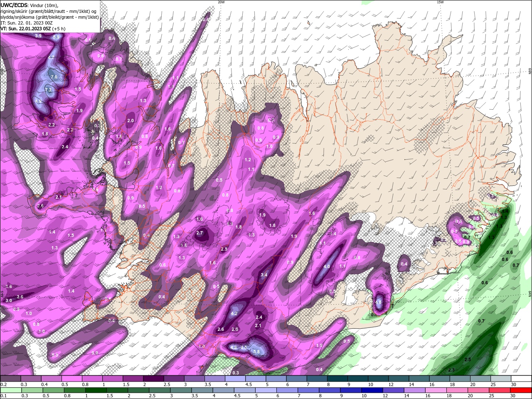Image resolution: width=532 pixels, height=399 pixels.
Task: Click the "20W" longitude label
Action: tap(221, 2)
